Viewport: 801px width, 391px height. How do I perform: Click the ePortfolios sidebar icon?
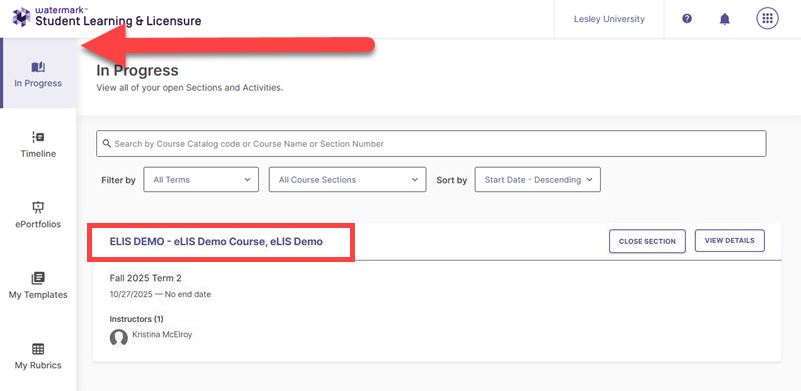click(x=38, y=207)
